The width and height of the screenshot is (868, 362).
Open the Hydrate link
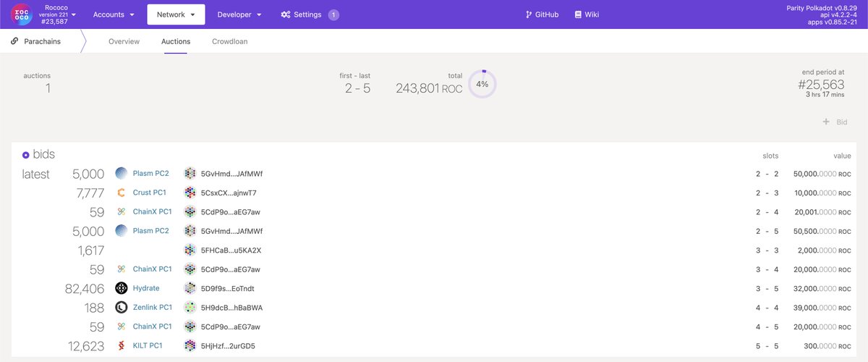[146, 288]
